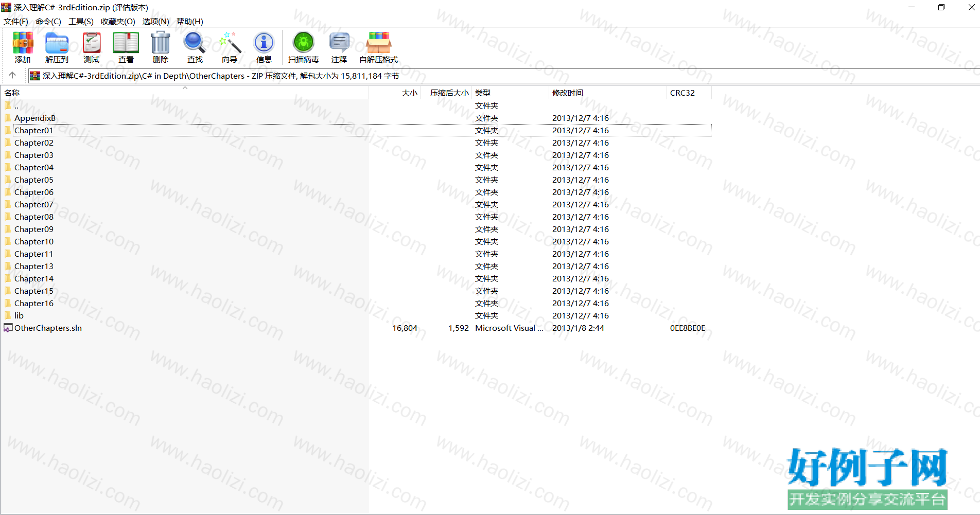Open the Commands (命令) menu
Viewport: 980px width, 515px height.
point(48,21)
